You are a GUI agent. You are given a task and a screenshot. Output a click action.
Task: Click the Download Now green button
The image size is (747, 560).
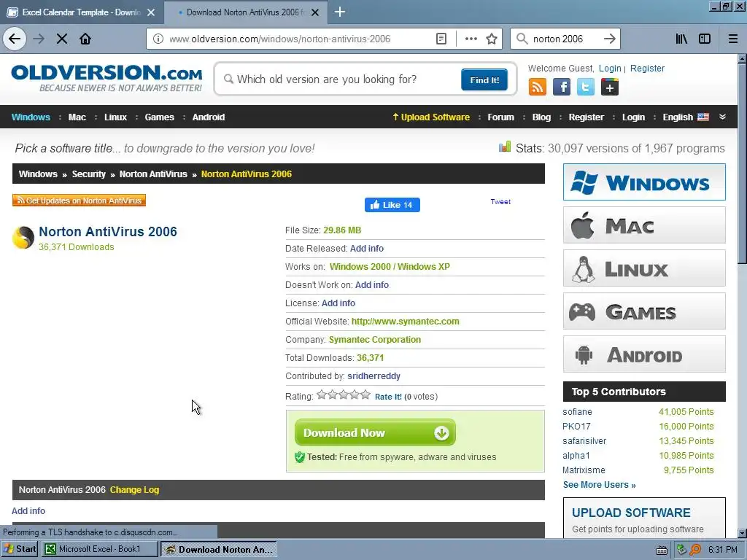(376, 432)
